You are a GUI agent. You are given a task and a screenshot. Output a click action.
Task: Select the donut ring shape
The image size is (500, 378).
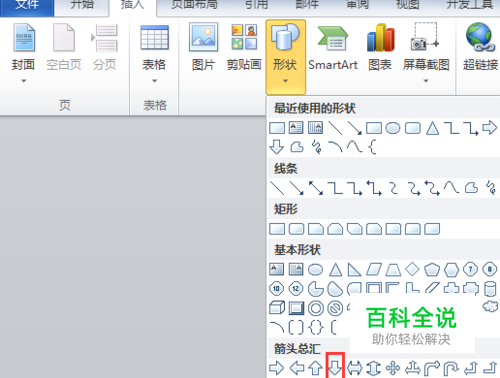coord(315,308)
